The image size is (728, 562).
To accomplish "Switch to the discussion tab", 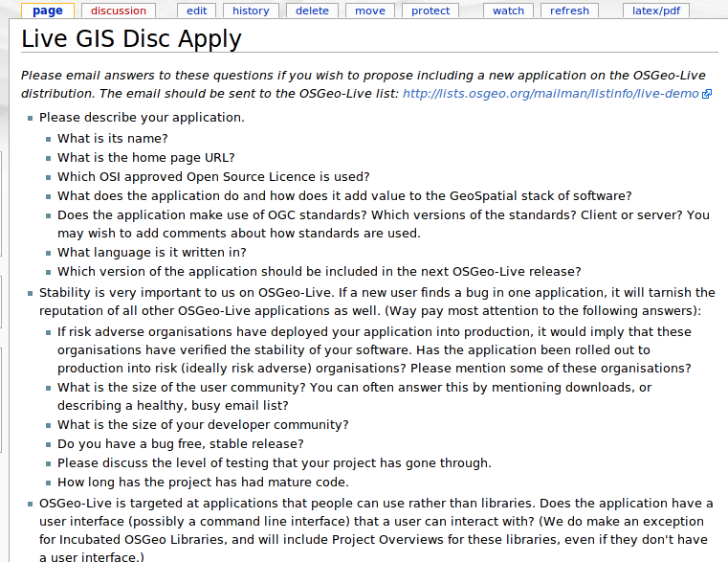I will click(x=119, y=11).
